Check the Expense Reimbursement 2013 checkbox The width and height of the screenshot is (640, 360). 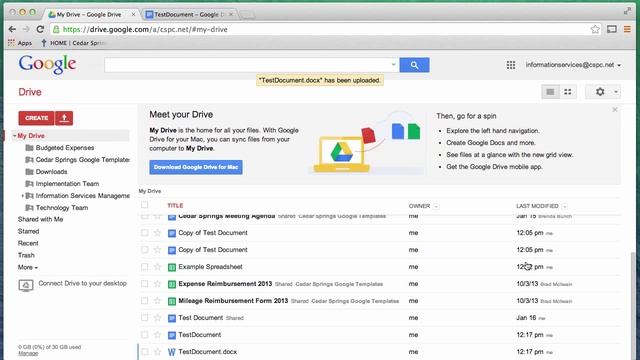pyautogui.click(x=144, y=284)
